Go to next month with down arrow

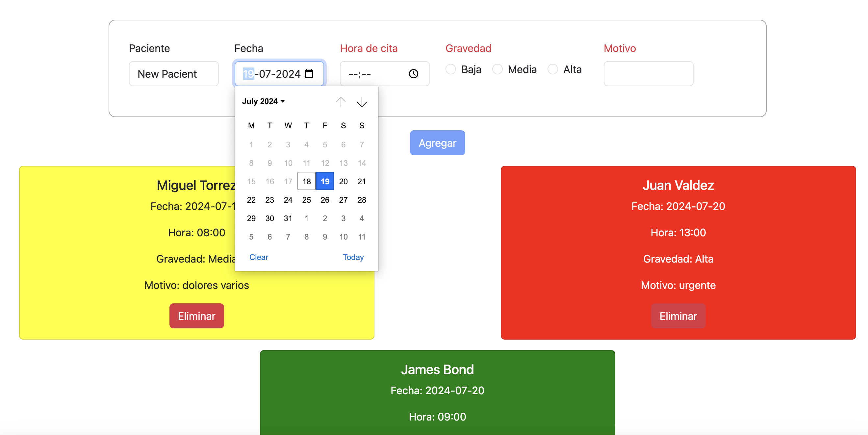coord(362,102)
